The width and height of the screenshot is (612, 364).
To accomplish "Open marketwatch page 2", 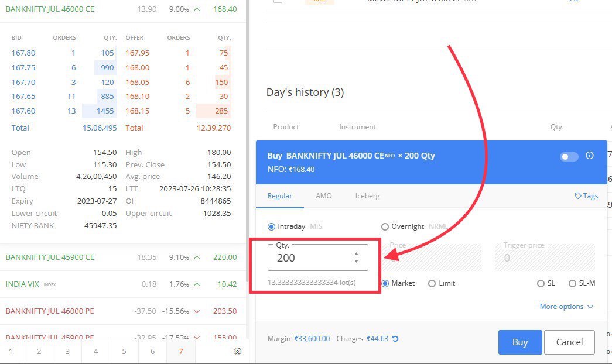I will point(39,352).
